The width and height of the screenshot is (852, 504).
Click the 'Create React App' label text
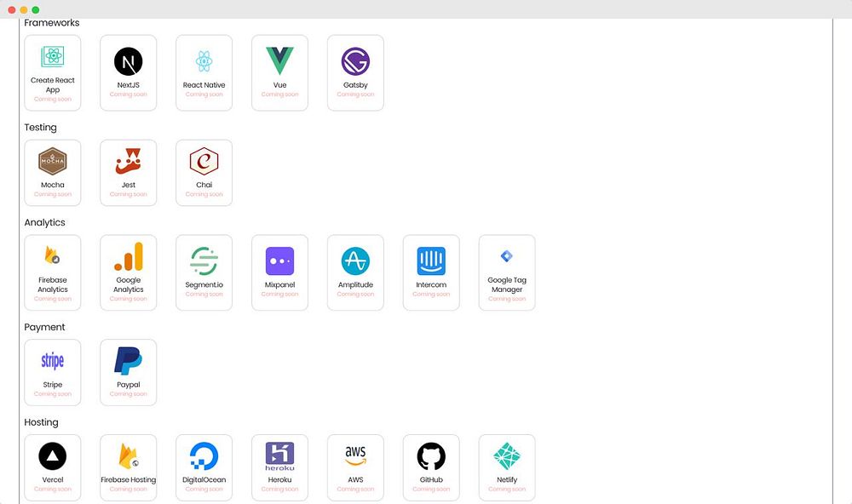pos(53,85)
